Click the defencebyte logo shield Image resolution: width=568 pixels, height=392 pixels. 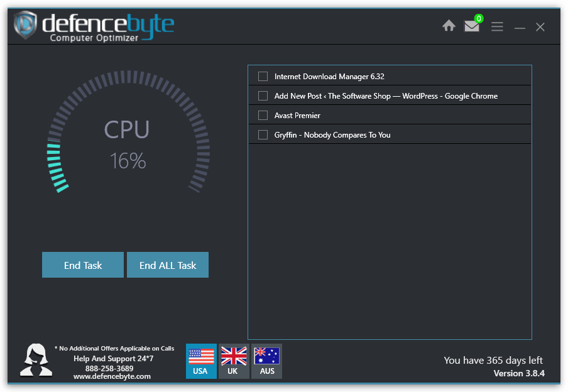pos(24,26)
